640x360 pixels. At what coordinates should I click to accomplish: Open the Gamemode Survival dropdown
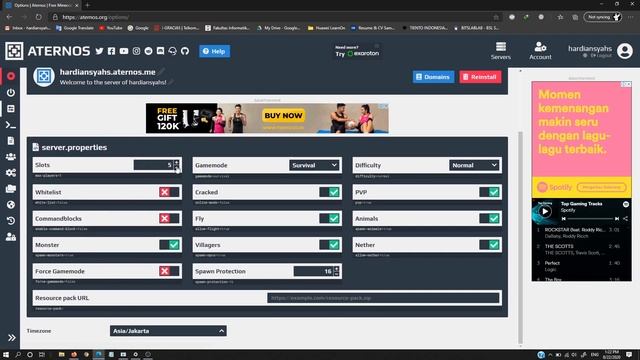click(x=314, y=165)
